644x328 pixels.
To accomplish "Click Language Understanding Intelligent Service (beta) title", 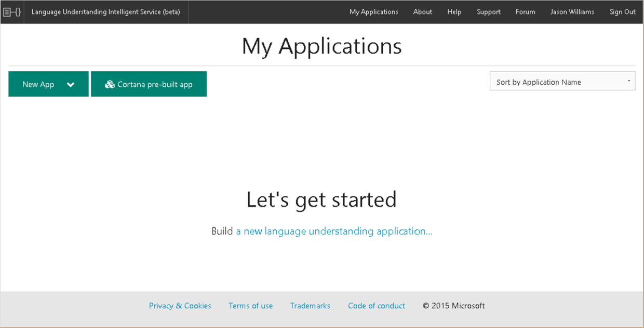I will coord(105,12).
